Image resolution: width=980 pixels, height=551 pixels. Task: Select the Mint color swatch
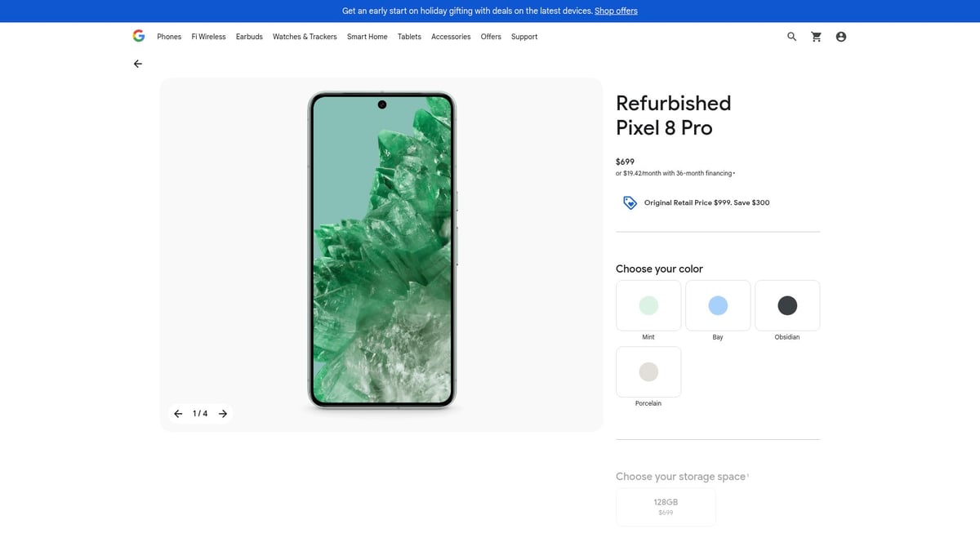point(648,304)
